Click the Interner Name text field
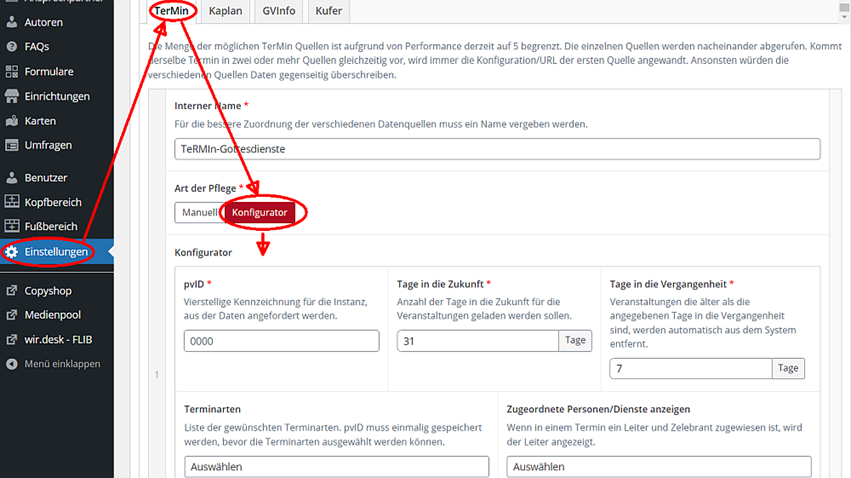The width and height of the screenshot is (851, 478). (x=497, y=149)
